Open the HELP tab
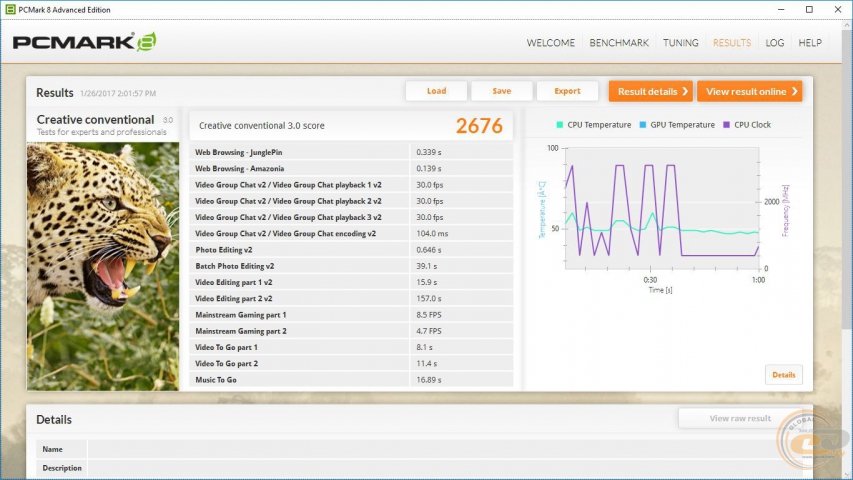Viewport: 853px width, 480px height. click(x=810, y=43)
